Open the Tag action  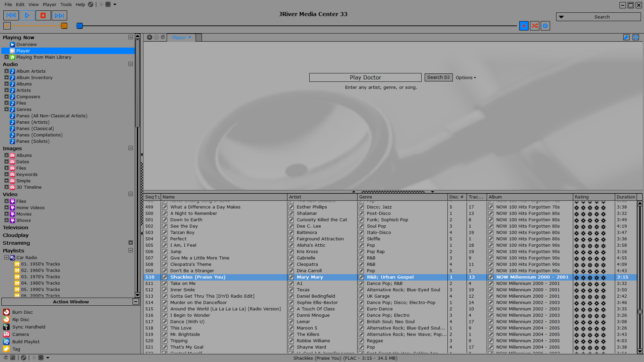click(x=16, y=349)
